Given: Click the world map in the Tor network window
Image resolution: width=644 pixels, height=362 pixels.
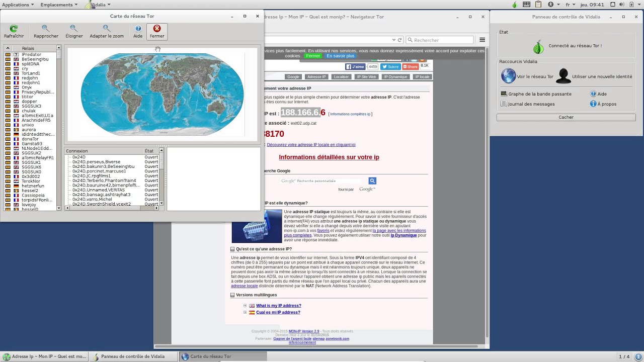Looking at the screenshot, I should [x=162, y=94].
